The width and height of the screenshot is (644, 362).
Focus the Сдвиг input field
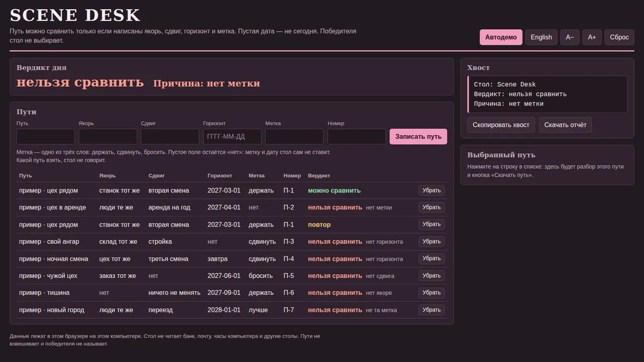[x=170, y=136]
